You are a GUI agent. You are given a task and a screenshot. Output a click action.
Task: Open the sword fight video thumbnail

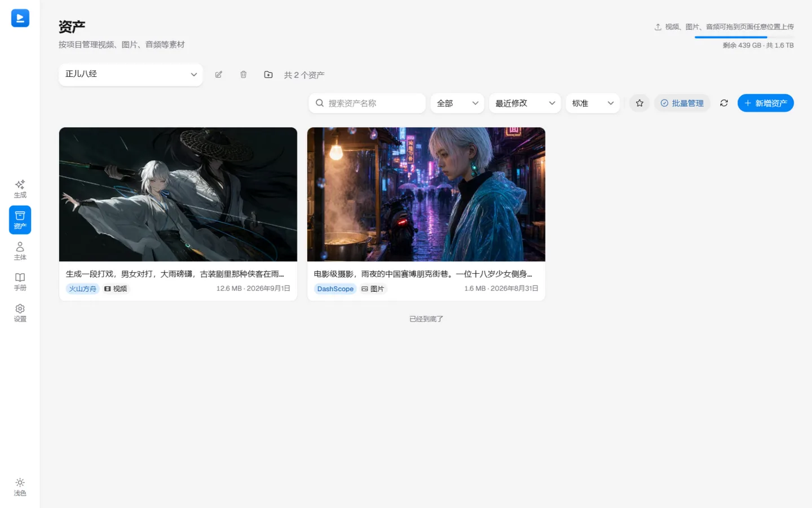click(x=178, y=194)
